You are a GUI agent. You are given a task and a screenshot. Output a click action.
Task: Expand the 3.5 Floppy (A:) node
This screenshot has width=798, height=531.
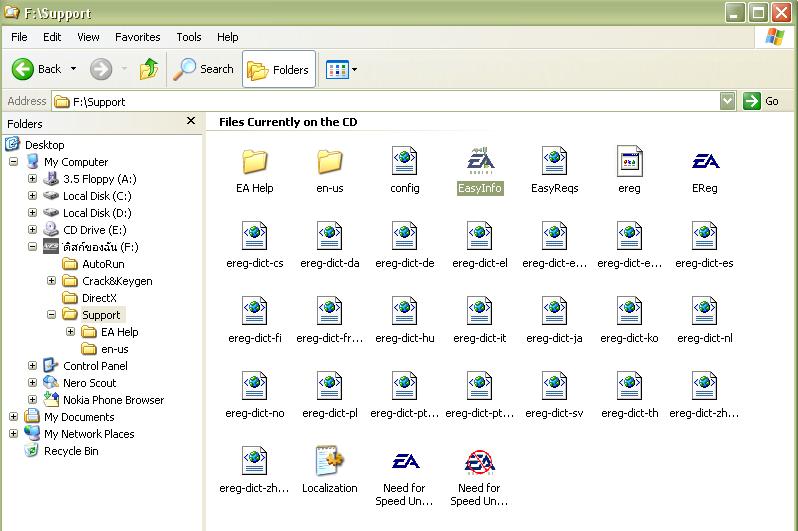point(33,179)
